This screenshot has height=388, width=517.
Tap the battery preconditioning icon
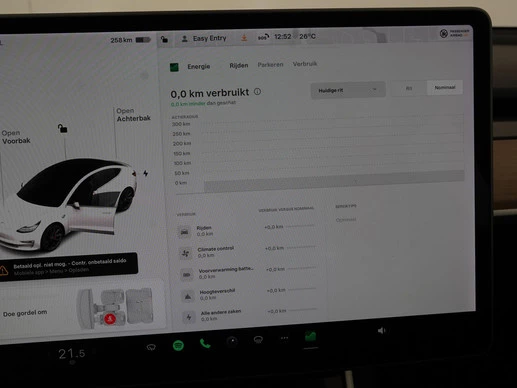pyautogui.click(x=187, y=275)
